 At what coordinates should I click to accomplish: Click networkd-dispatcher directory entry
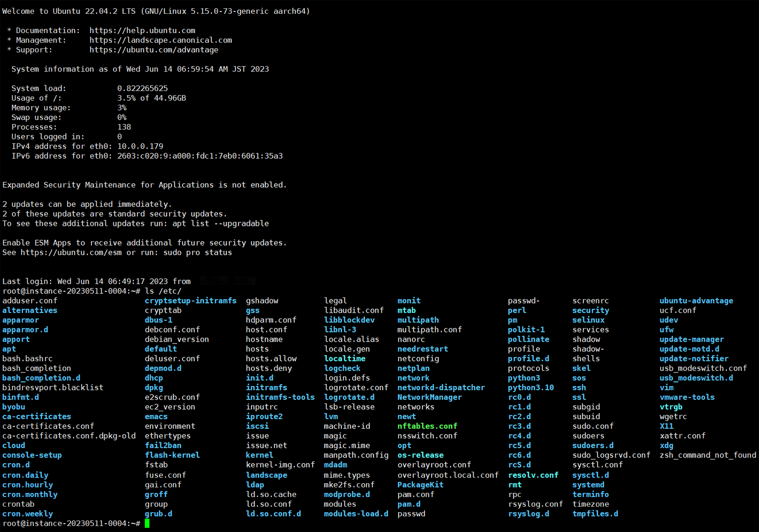[441, 388]
